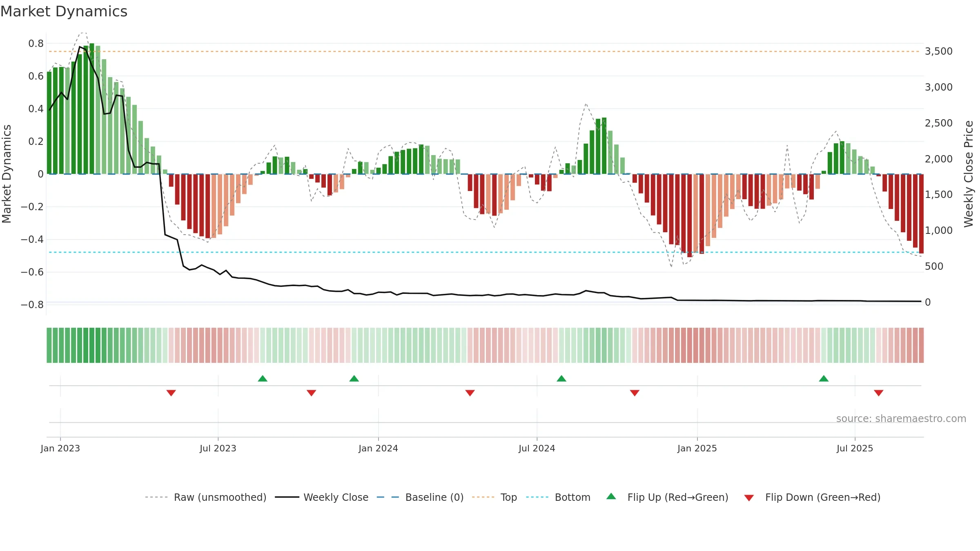Image resolution: width=980 pixels, height=551 pixels.
Task: Click the 0.8 left axis tick label
Action: pos(36,43)
